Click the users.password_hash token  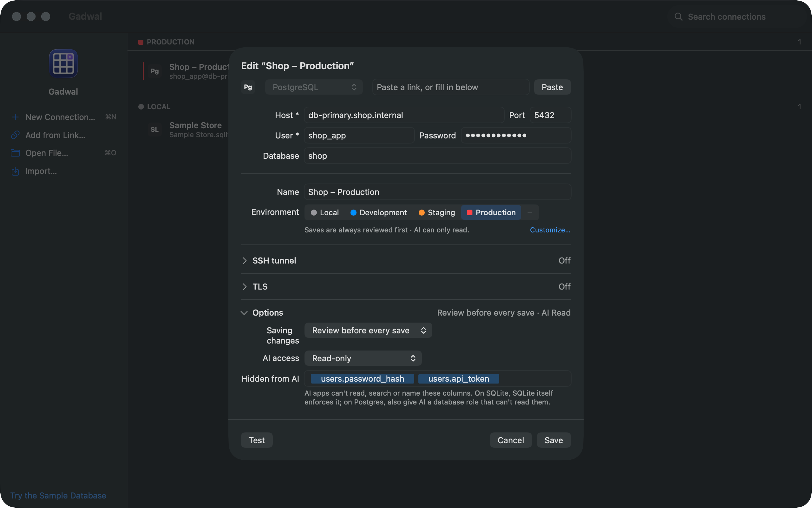(x=362, y=379)
